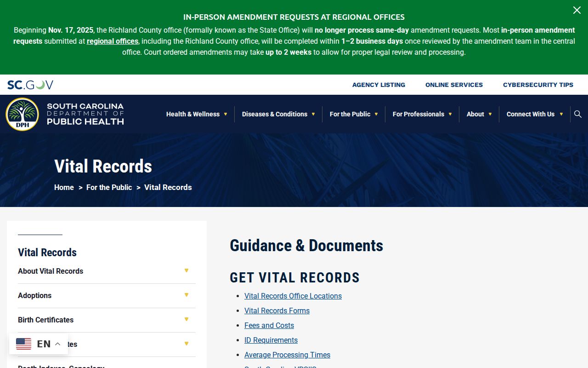Select Adoptions in the sidebar
Viewport: 588px width, 368px height.
(34, 295)
